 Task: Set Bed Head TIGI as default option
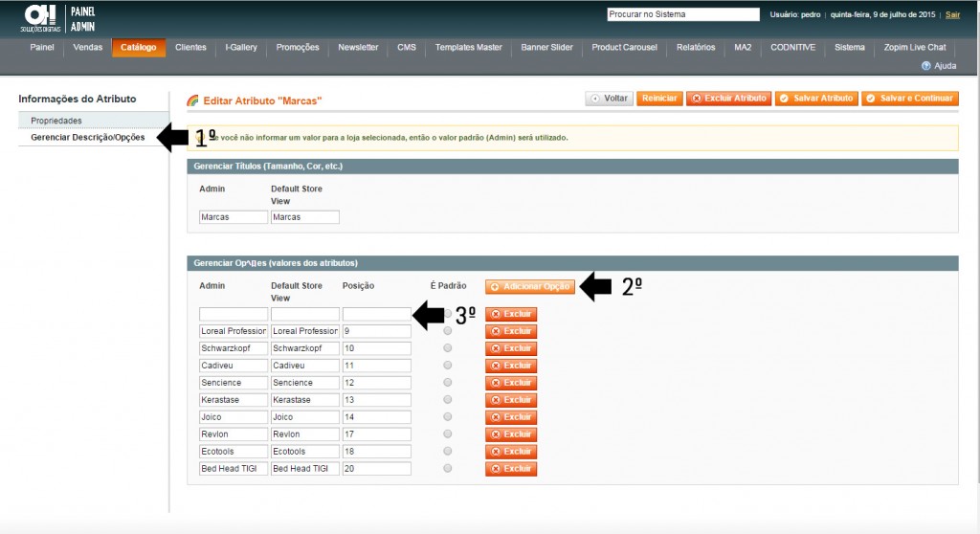[448, 468]
